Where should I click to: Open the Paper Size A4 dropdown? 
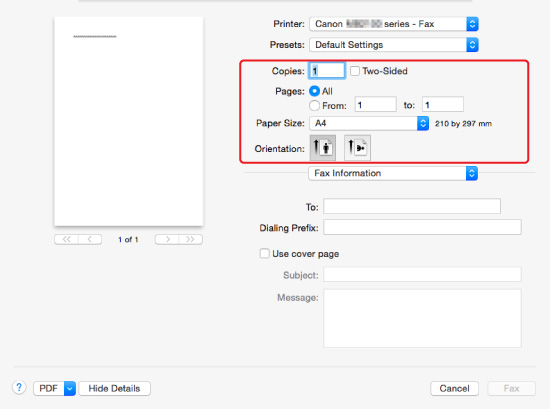coord(369,123)
